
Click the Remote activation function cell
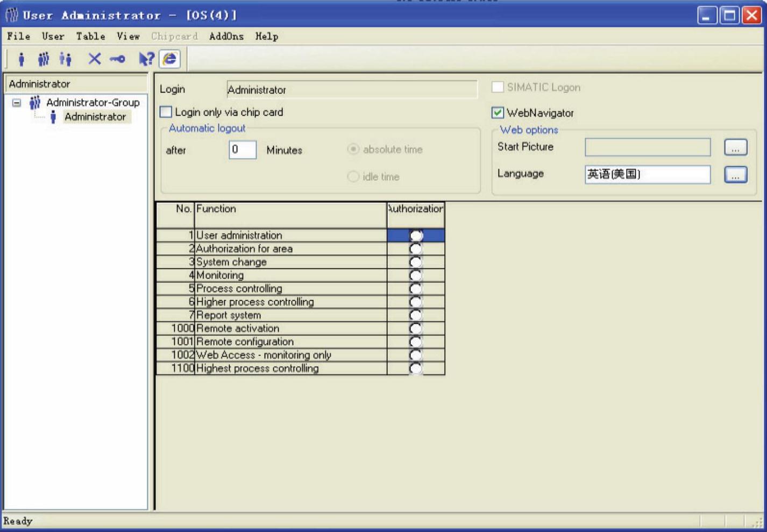click(x=290, y=328)
